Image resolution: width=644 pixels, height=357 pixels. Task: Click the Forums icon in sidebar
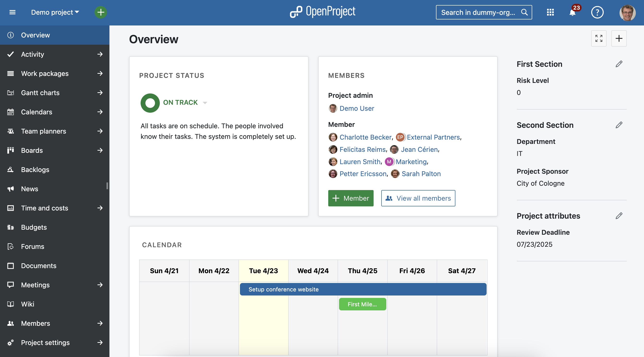click(x=11, y=246)
